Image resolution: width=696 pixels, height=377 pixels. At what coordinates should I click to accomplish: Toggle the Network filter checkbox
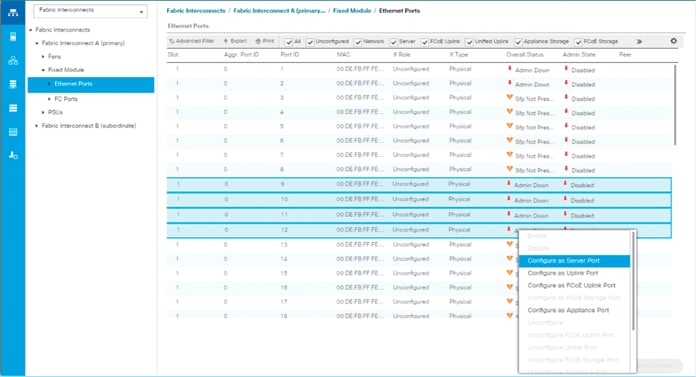point(358,42)
